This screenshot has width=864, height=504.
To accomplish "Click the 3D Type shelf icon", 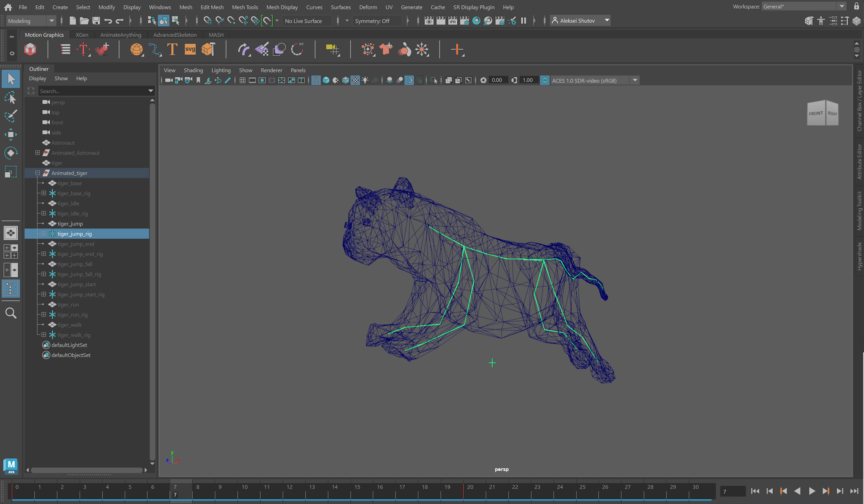I will [x=172, y=50].
